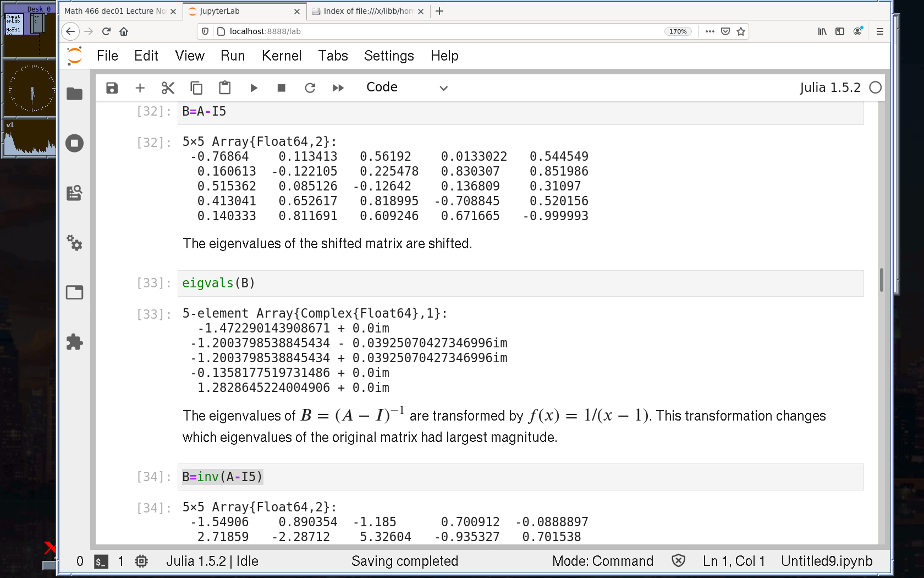Open the file browser sidebar folder icon

click(74, 94)
